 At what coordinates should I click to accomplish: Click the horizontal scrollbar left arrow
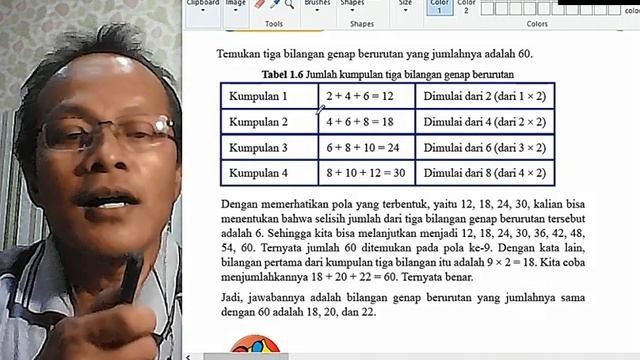click(188, 357)
